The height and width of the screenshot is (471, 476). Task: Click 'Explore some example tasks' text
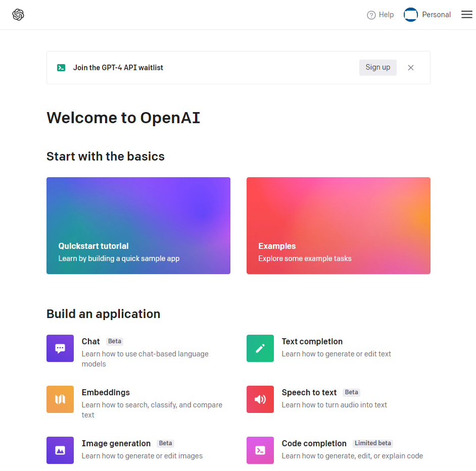tap(305, 258)
